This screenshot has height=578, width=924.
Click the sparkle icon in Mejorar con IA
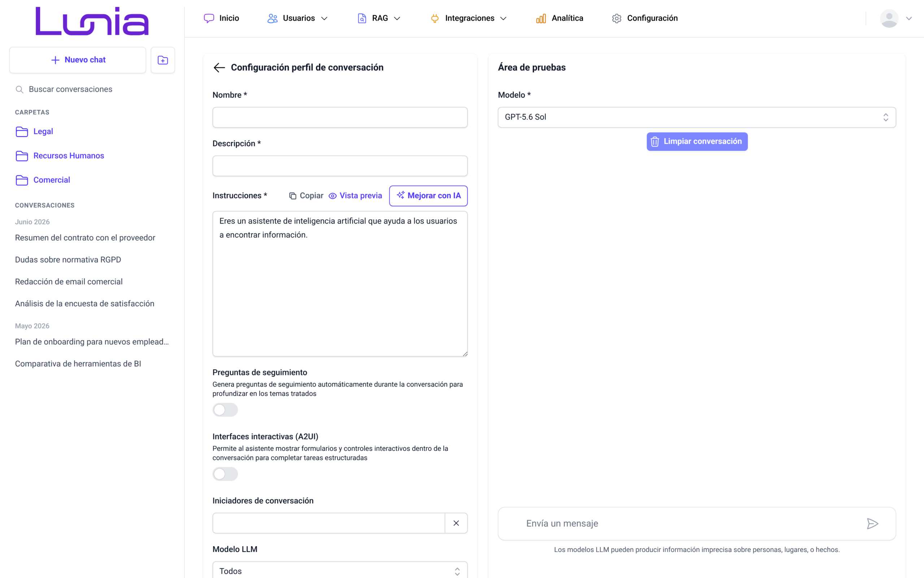pos(401,195)
